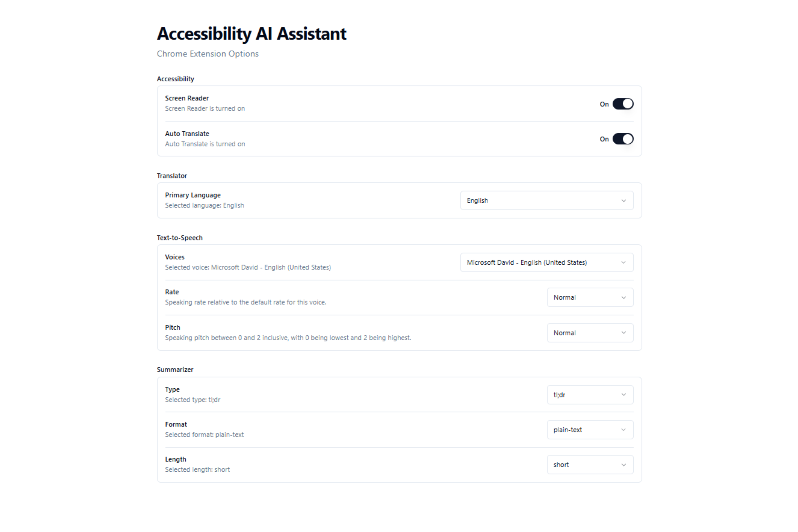This screenshot has height=532, width=798.
Task: Click the chevron icon on the Pitch selector
Action: point(624,333)
